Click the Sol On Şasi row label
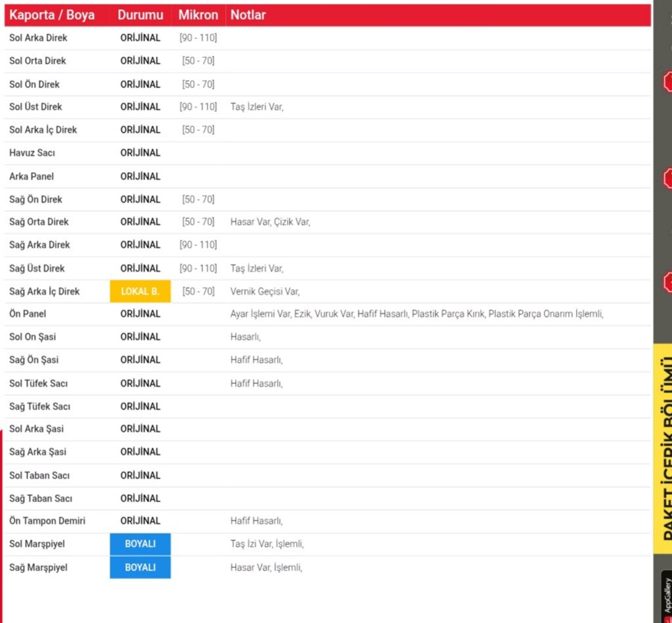This screenshot has width=672, height=623. pos(33,337)
